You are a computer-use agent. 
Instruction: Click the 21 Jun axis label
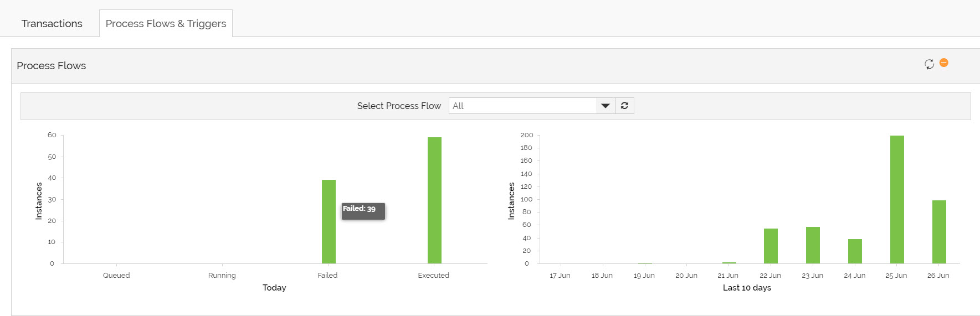coord(728,276)
